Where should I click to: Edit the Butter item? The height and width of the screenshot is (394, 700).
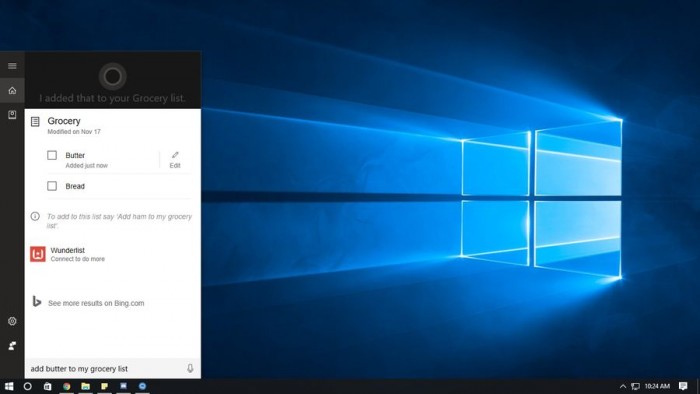point(175,159)
